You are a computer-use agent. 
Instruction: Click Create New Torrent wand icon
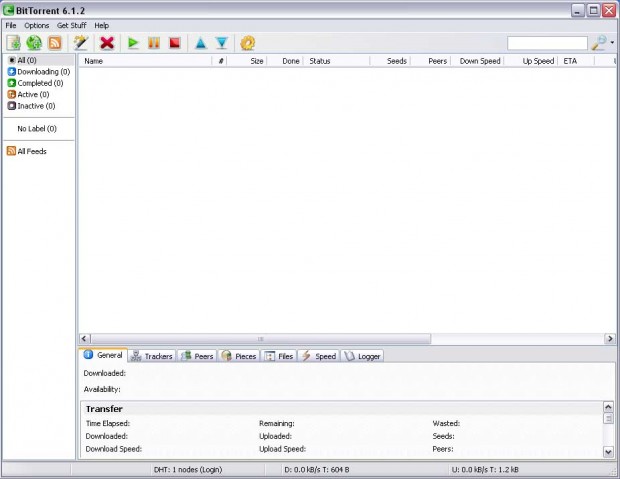click(81, 43)
